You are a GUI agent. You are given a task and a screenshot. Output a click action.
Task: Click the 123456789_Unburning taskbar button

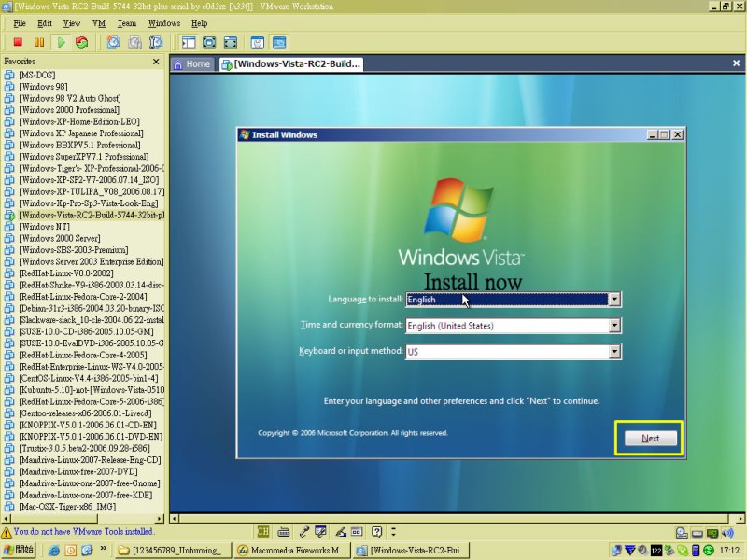click(x=174, y=551)
